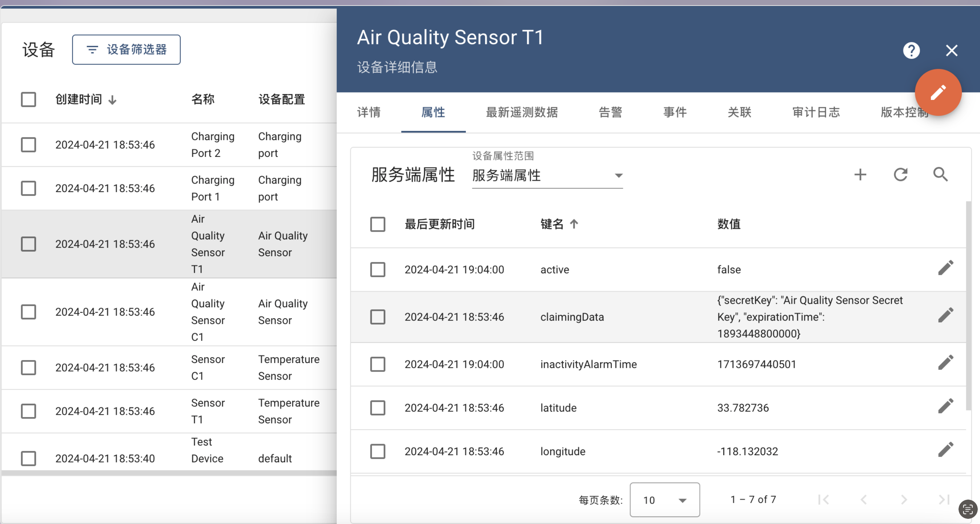Add a new attribute with plus icon
The height and width of the screenshot is (524, 980).
(x=860, y=175)
